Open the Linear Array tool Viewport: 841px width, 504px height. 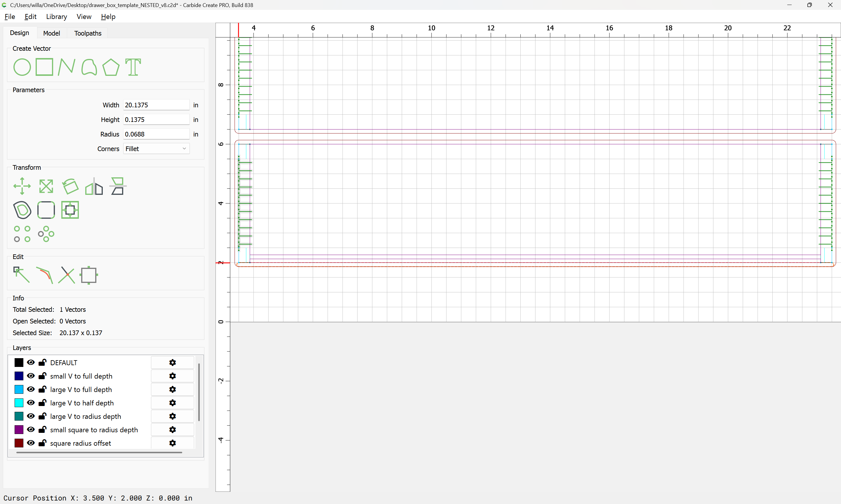[22, 234]
